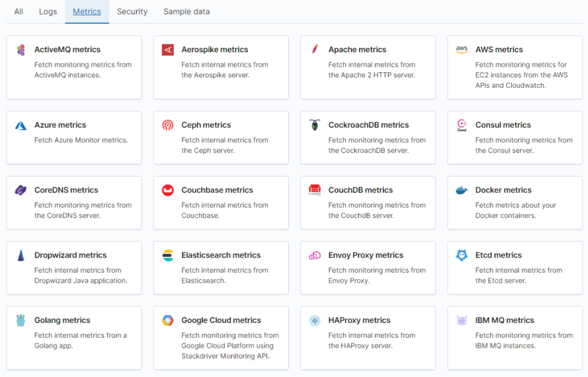
Task: Click the Envoy Proxy metrics heading
Action: (365, 255)
